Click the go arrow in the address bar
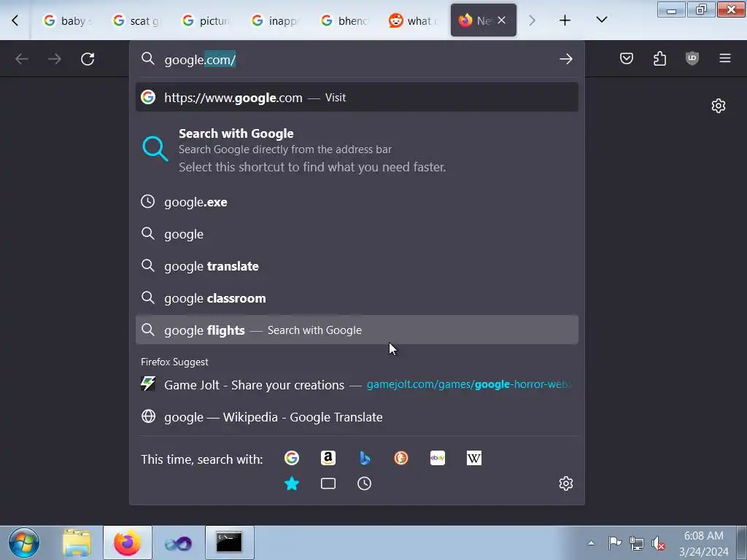The width and height of the screenshot is (747, 560). tap(566, 59)
